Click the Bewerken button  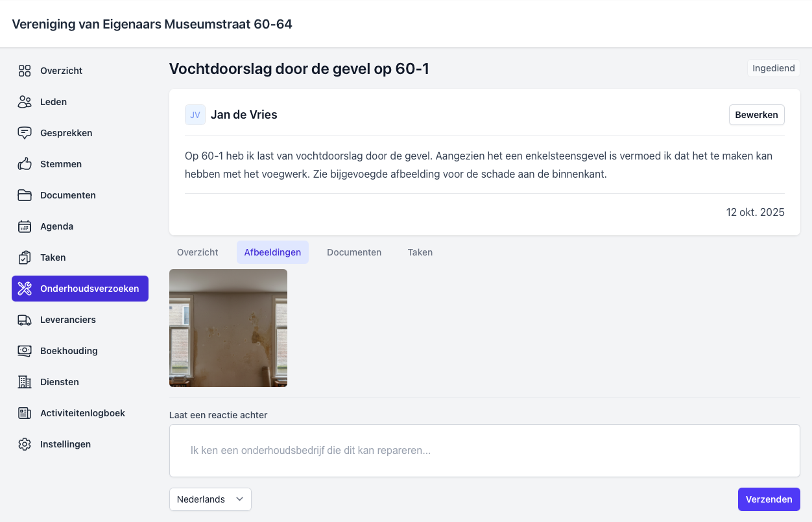[x=756, y=115]
